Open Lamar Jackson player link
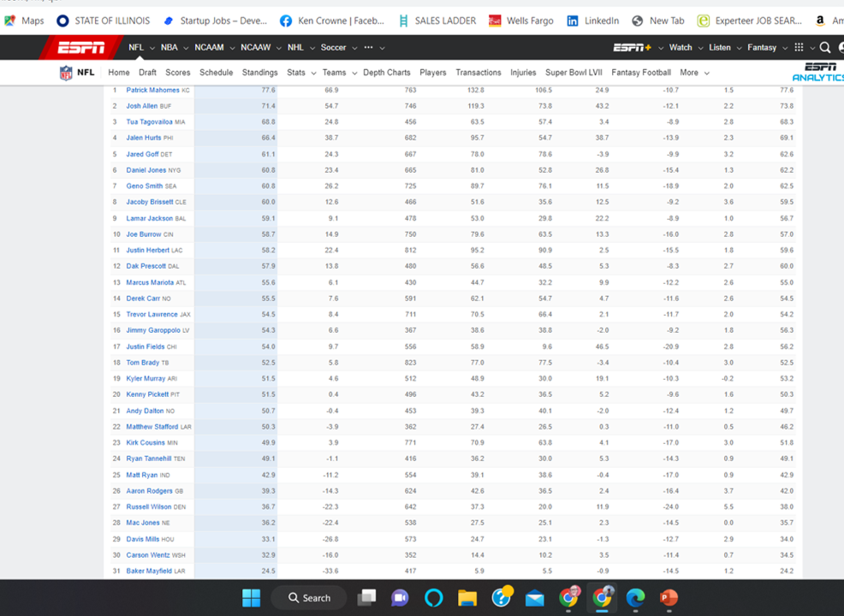This screenshot has height=616, width=844. (150, 218)
